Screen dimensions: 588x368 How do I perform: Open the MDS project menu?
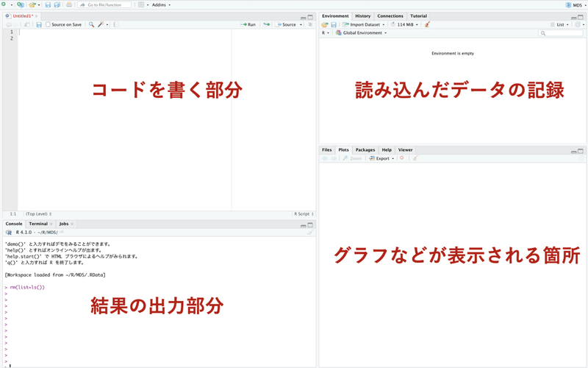coord(576,5)
